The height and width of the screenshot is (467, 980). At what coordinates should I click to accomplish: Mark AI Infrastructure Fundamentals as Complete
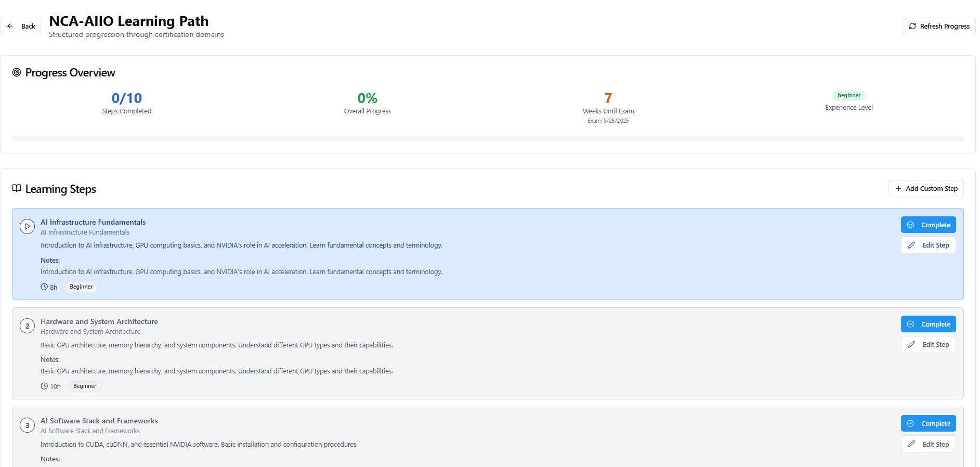click(x=928, y=225)
